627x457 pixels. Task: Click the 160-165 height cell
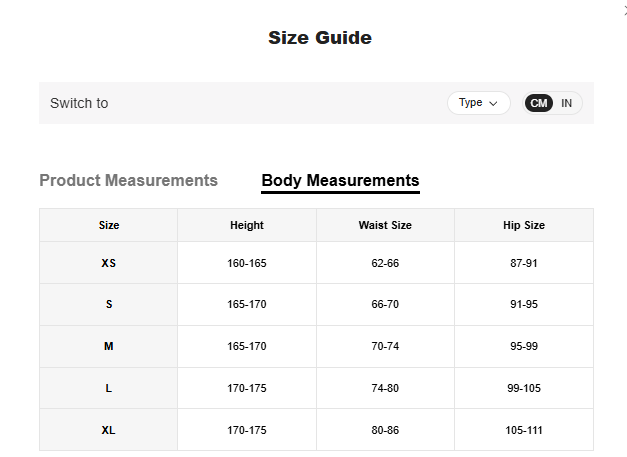pos(247,263)
